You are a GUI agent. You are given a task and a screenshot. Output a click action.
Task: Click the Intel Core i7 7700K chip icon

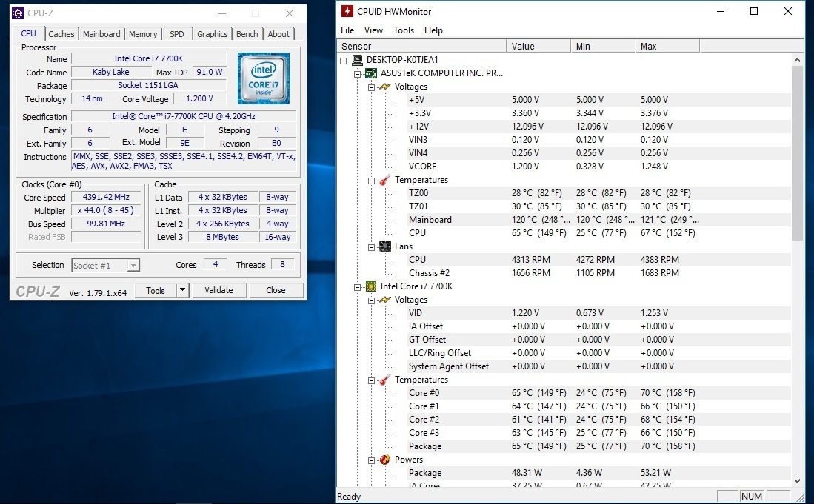(371, 286)
